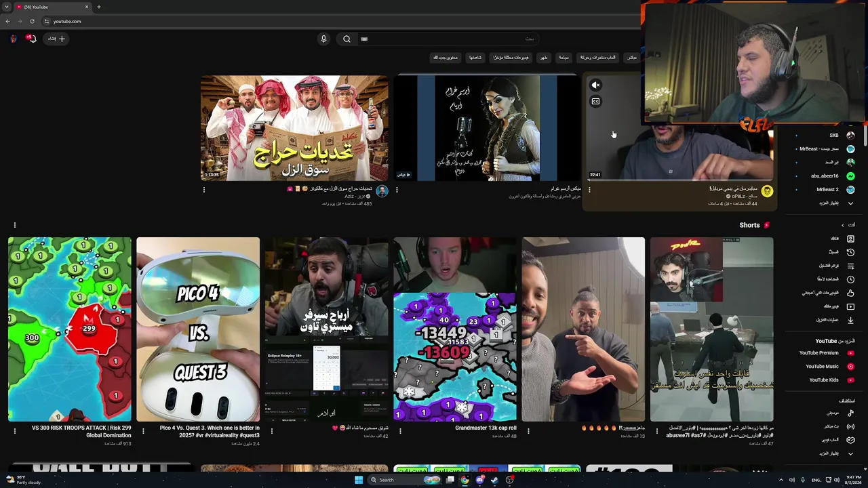Open options menu for the تحديات حراج video

click(x=203, y=190)
